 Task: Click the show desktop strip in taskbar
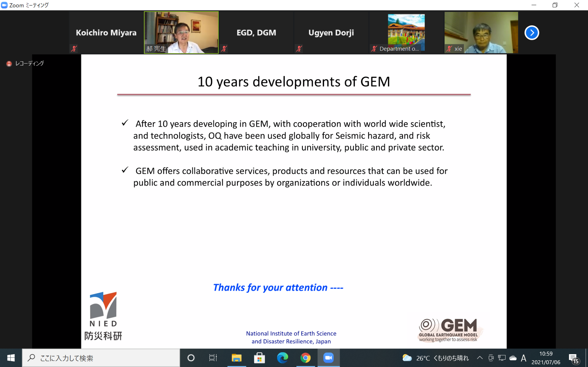[x=586, y=358]
